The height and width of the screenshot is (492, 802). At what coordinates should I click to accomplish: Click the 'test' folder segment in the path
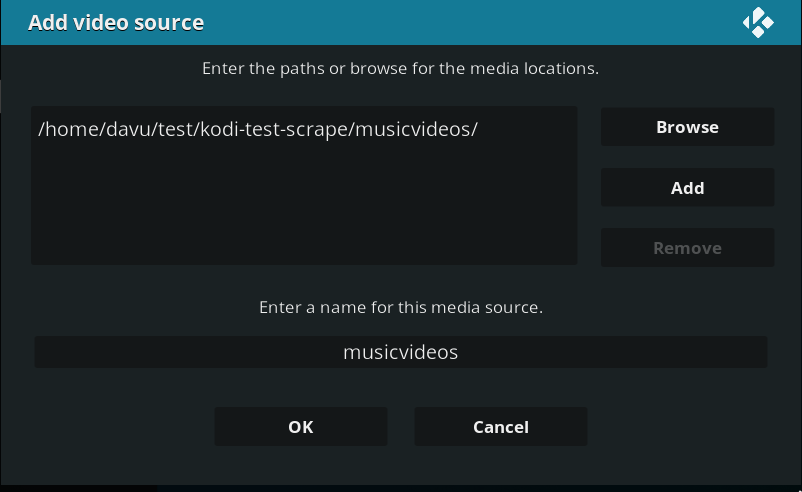point(175,129)
